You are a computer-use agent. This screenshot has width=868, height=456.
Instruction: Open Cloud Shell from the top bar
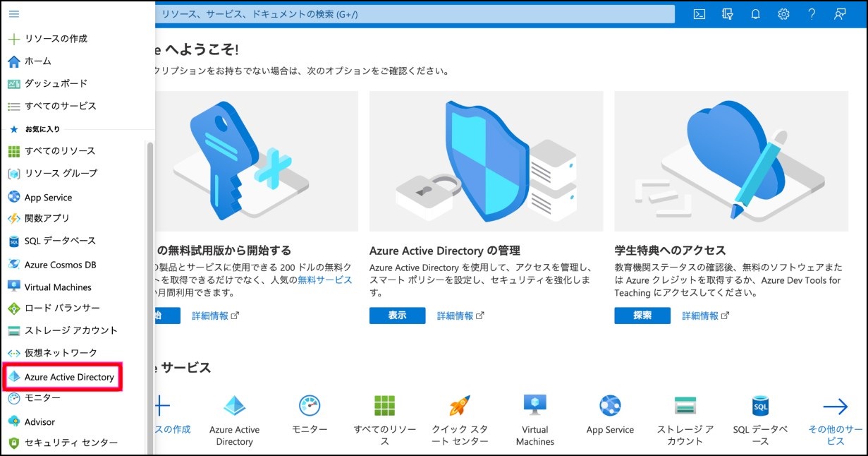pyautogui.click(x=699, y=14)
